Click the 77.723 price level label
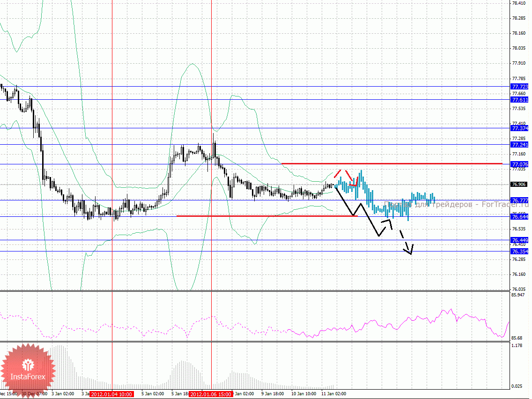Viewport: 532px width, 399px height. pyautogui.click(x=520, y=87)
